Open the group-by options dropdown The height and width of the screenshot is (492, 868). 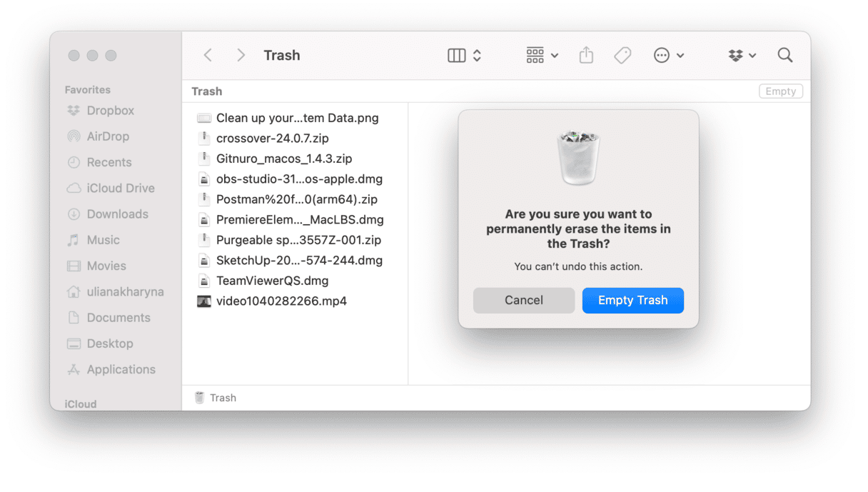pyautogui.click(x=542, y=56)
